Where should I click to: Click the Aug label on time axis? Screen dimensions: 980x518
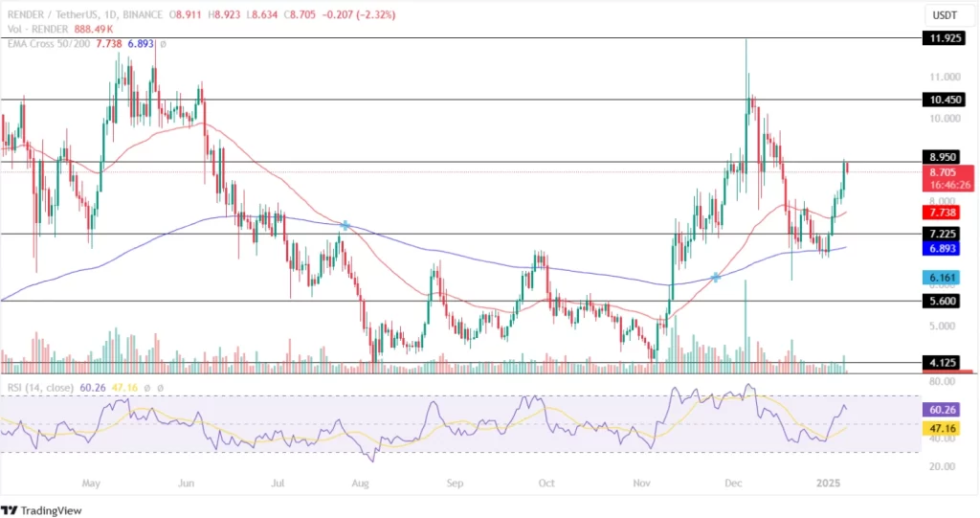pyautogui.click(x=361, y=484)
